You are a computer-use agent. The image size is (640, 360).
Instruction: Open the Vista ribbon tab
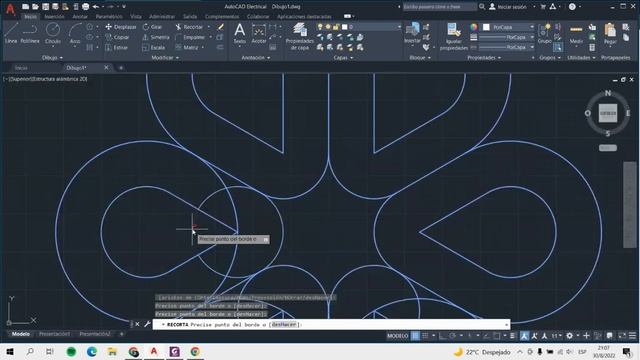pyautogui.click(x=136, y=17)
